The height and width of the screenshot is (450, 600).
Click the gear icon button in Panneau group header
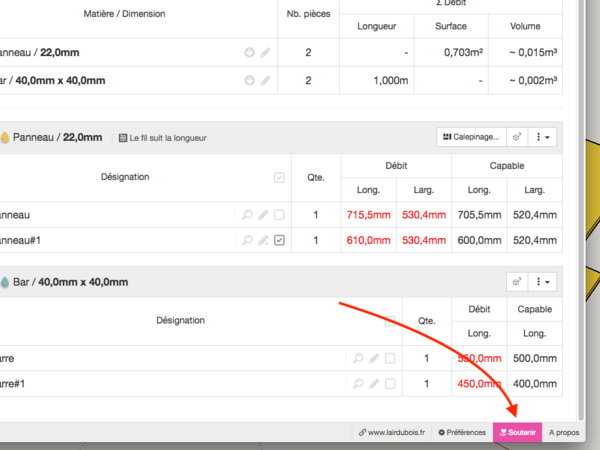pos(516,137)
